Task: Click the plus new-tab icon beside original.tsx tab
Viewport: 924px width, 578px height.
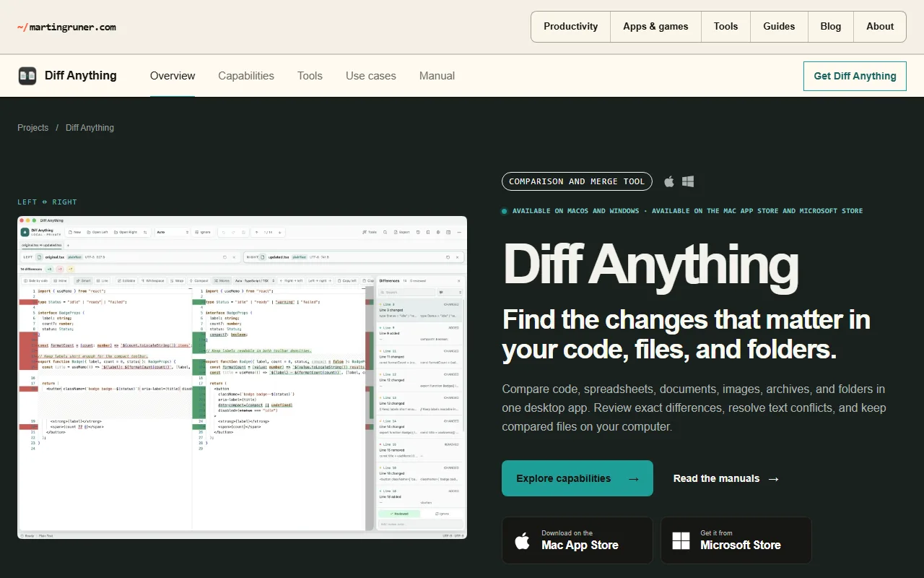Action: tap(68, 246)
